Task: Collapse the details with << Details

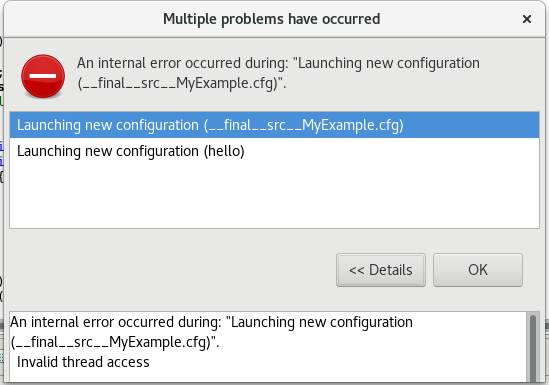Action: (x=381, y=270)
